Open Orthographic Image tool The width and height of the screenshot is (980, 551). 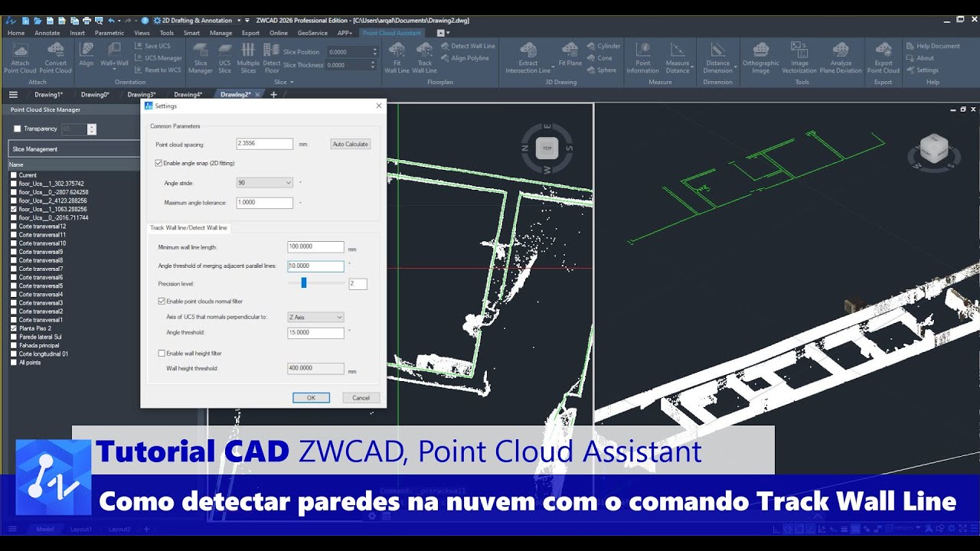(x=760, y=57)
